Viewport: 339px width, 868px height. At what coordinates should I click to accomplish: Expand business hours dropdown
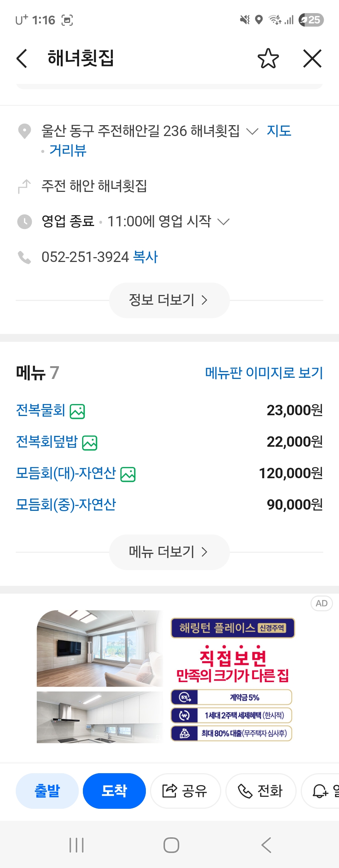click(223, 221)
